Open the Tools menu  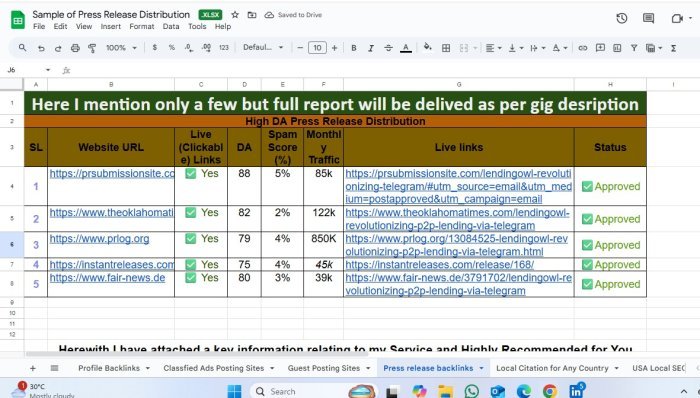197,26
